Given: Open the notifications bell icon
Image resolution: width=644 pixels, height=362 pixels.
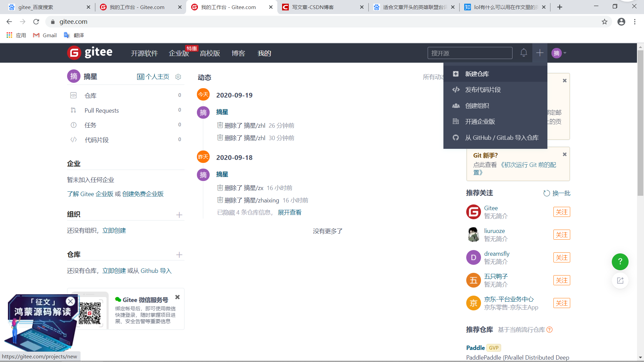Looking at the screenshot, I should (x=524, y=53).
